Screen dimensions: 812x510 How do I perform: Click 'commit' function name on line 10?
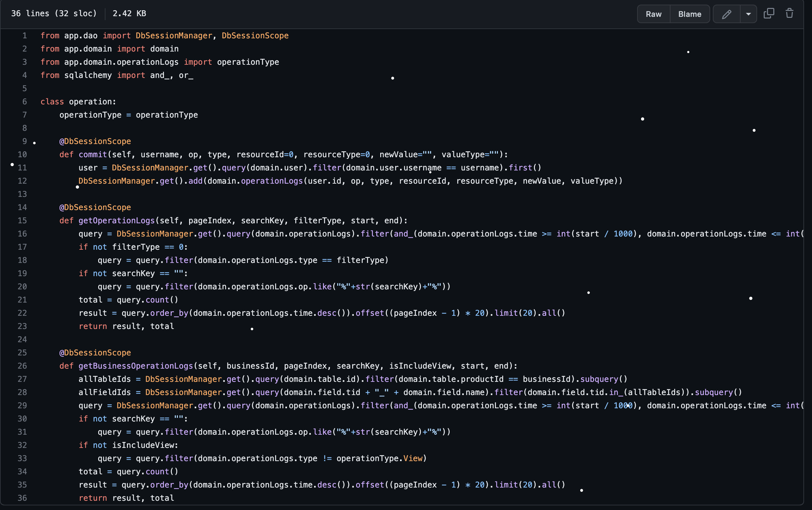click(x=93, y=155)
